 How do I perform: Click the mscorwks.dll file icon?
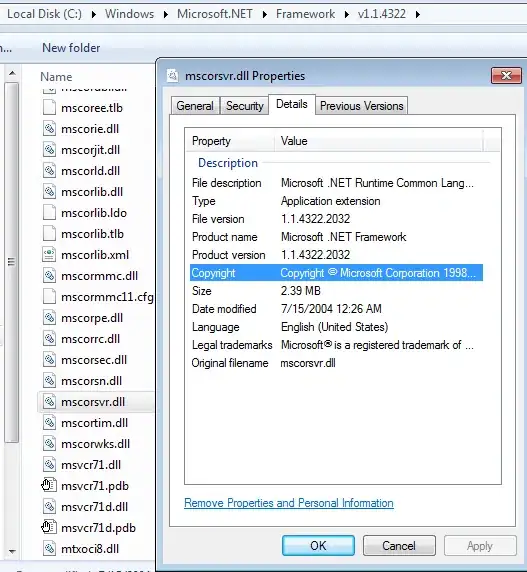(x=49, y=444)
